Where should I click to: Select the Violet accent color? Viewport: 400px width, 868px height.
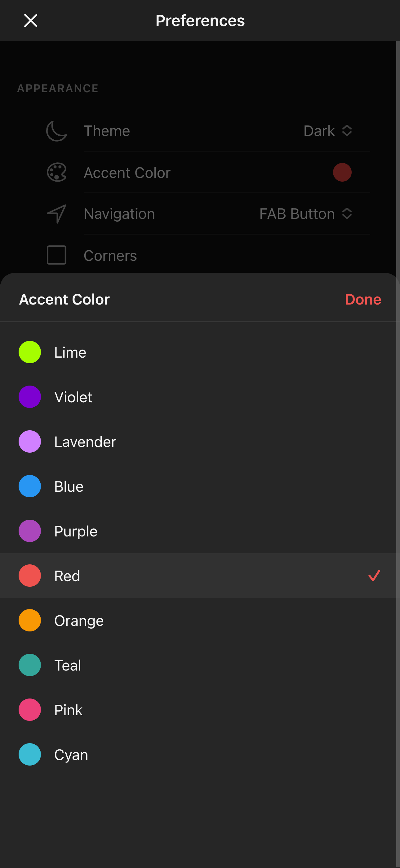tap(198, 397)
